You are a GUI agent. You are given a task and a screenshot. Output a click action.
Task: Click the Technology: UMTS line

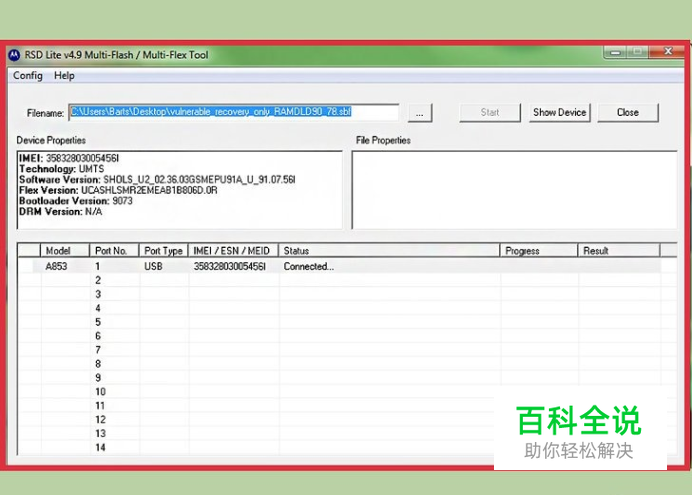[62, 169]
